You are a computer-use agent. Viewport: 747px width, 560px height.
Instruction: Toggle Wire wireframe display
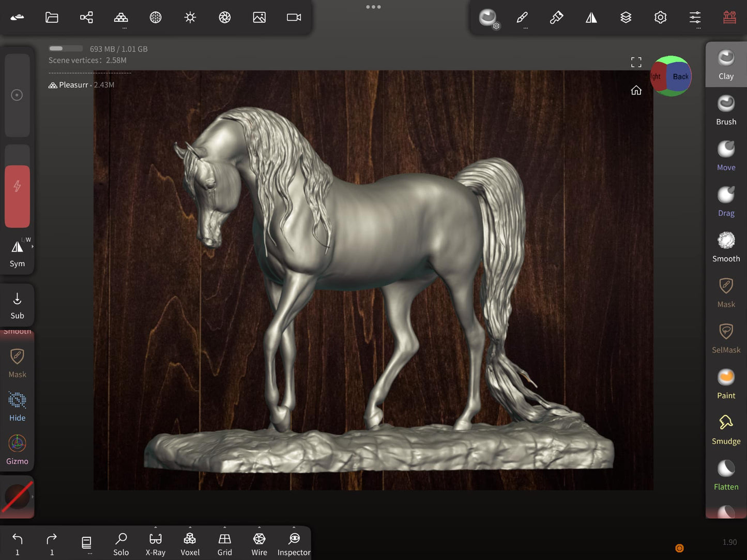(259, 544)
